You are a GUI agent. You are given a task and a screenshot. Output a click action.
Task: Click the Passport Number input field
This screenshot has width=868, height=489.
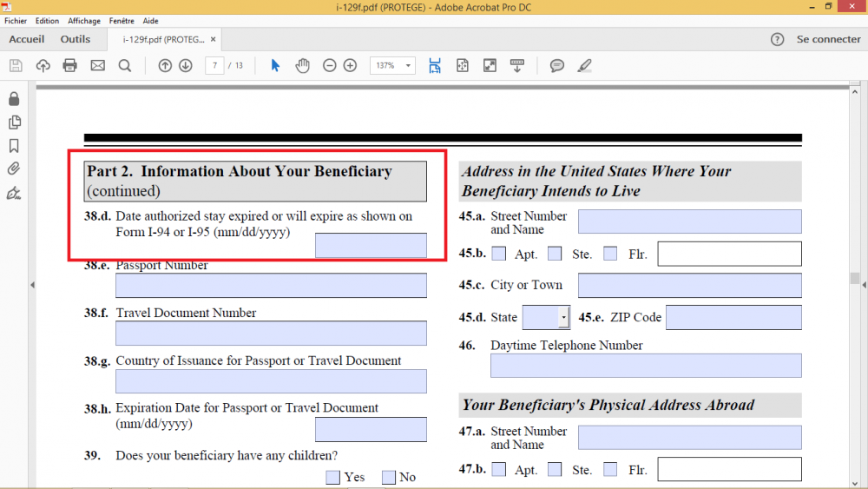click(271, 286)
